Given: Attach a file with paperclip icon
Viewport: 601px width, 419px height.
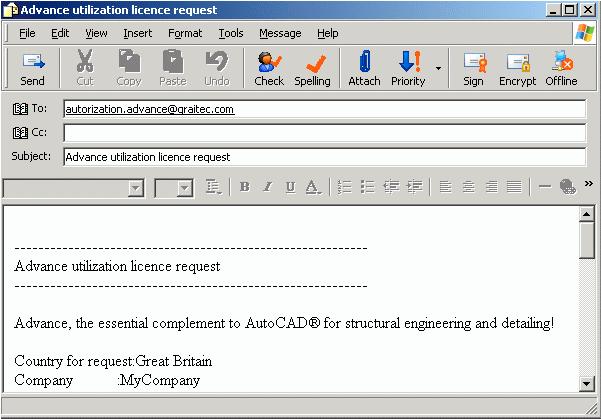Looking at the screenshot, I should [x=365, y=68].
